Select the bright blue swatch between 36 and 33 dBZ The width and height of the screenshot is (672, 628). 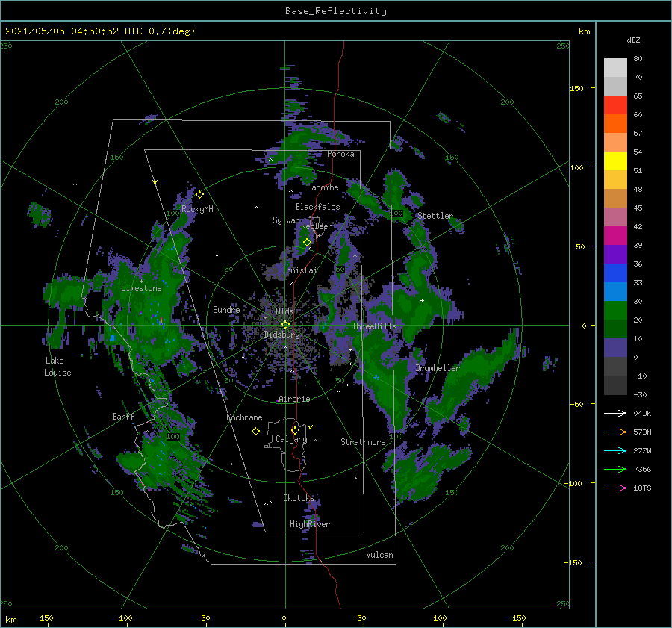(x=615, y=273)
